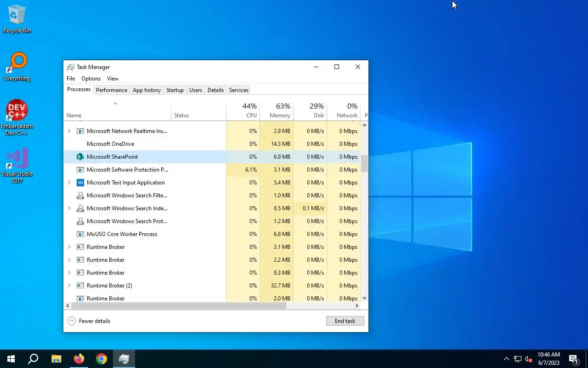588x368 pixels.
Task: Click the Task Manager title bar icon
Action: 70,67
